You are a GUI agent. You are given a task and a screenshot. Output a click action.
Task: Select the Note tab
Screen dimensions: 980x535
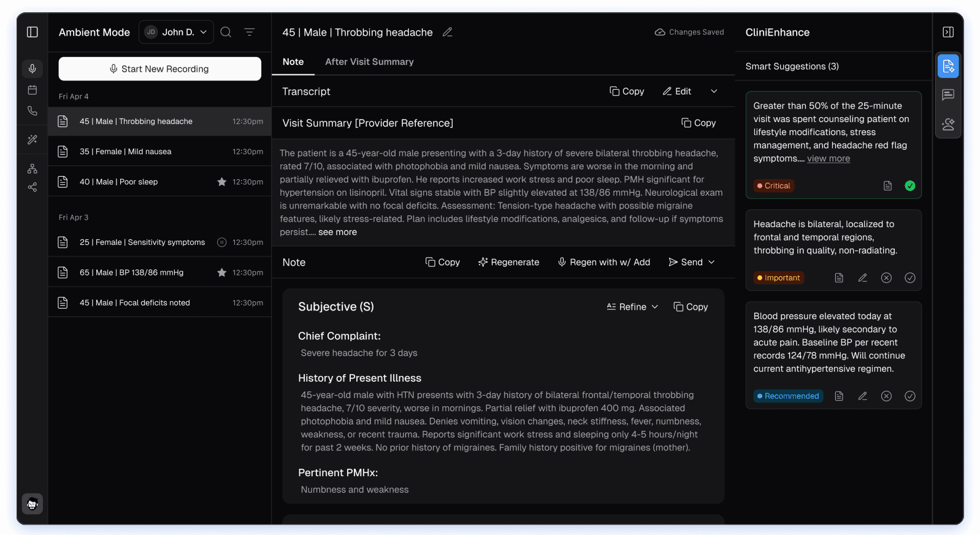point(293,62)
